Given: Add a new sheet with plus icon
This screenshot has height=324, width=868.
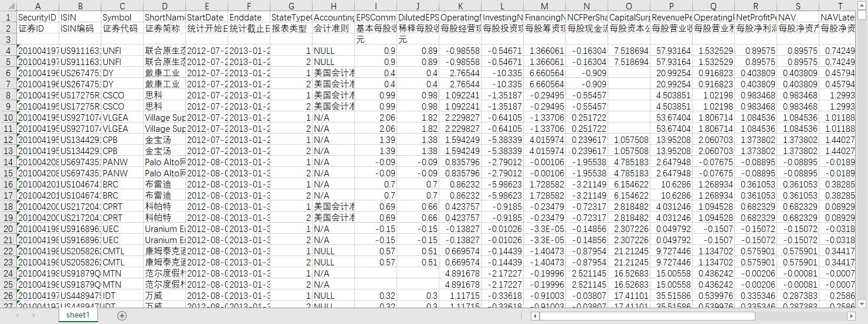Looking at the screenshot, I should 122,316.
